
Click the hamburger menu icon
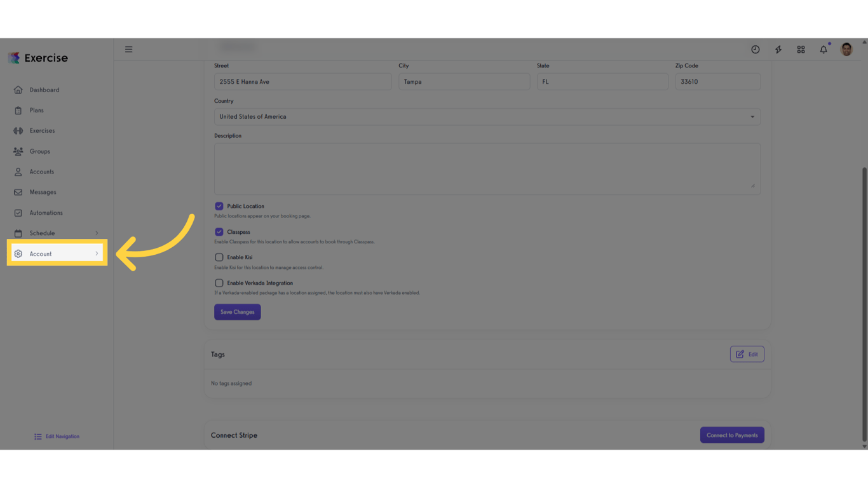point(128,50)
